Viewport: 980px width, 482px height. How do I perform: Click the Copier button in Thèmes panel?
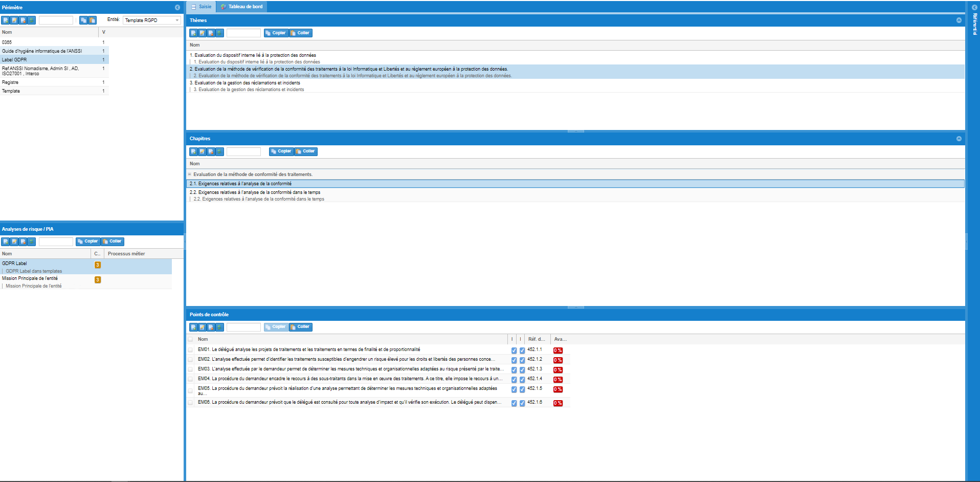click(275, 33)
